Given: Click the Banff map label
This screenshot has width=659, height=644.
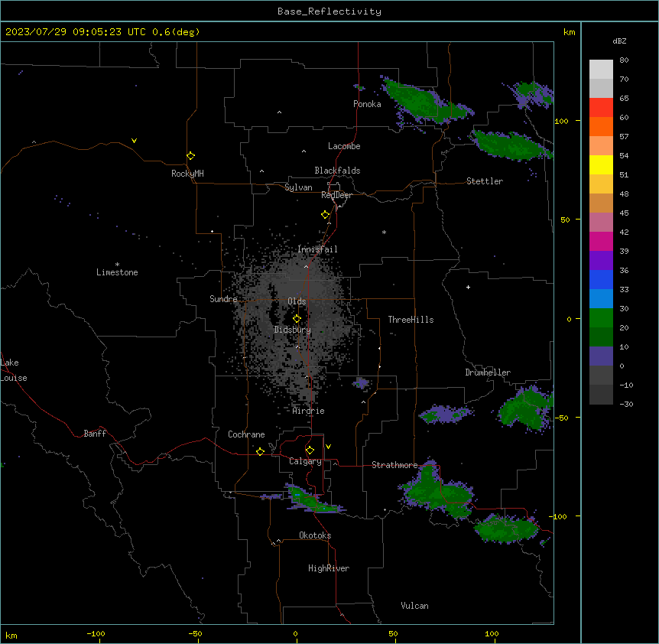Looking at the screenshot, I should pos(95,434).
